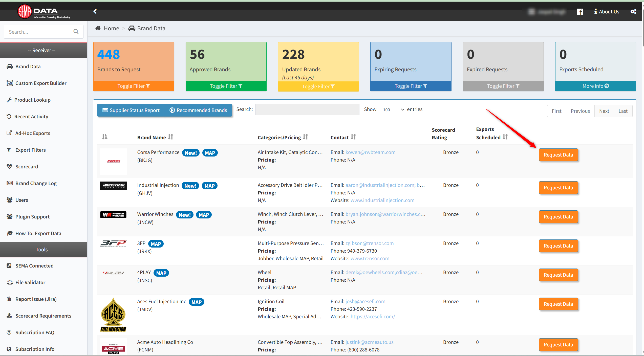Sort by the Categories/Pricing column arrows
644x356 pixels.
point(306,137)
